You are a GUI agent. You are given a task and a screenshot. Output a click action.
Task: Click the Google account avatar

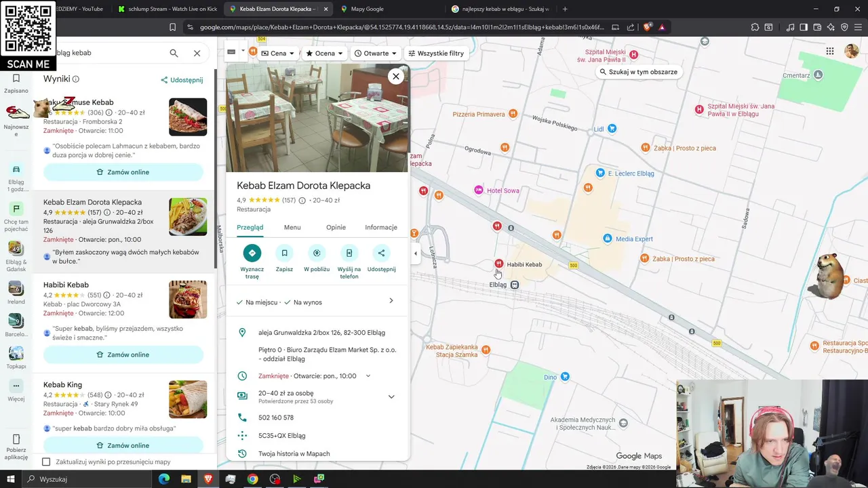pos(851,52)
